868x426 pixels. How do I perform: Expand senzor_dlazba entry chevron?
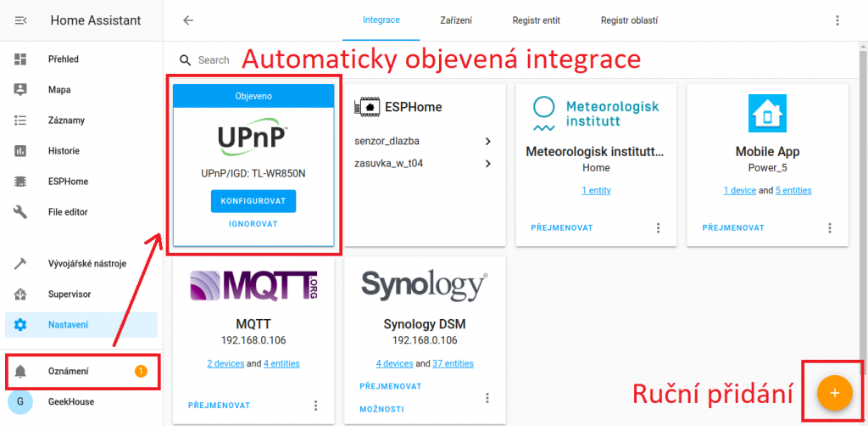[487, 141]
